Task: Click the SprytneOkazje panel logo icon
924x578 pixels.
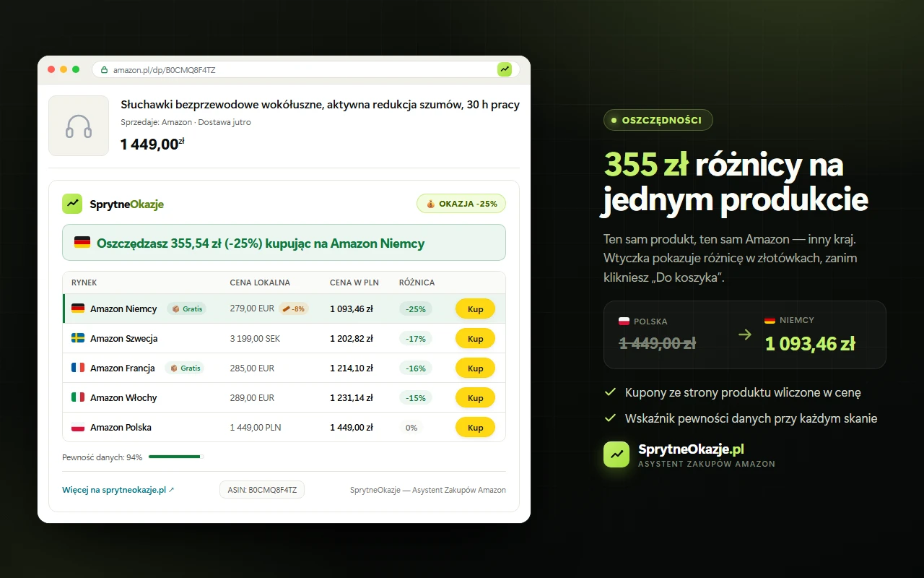Action: [72, 204]
